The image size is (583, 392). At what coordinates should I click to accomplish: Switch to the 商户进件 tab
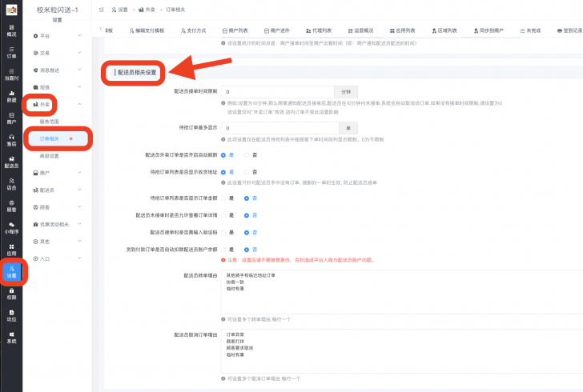(x=277, y=30)
